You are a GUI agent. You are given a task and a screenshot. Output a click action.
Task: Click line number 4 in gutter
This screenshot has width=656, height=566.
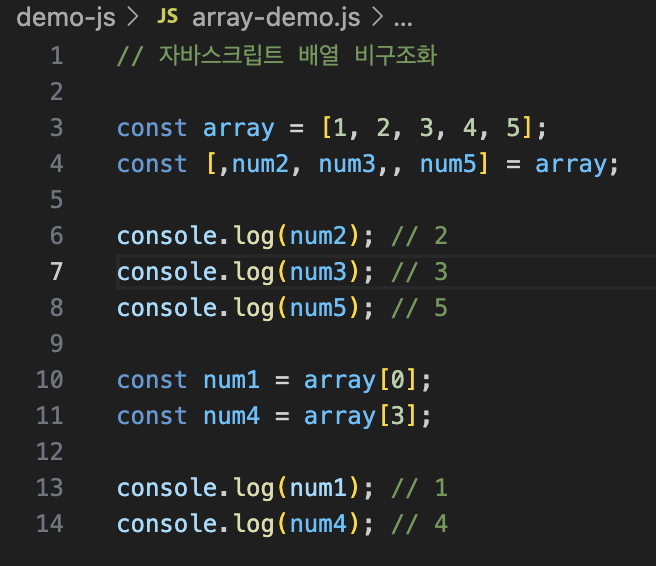[x=56, y=164]
